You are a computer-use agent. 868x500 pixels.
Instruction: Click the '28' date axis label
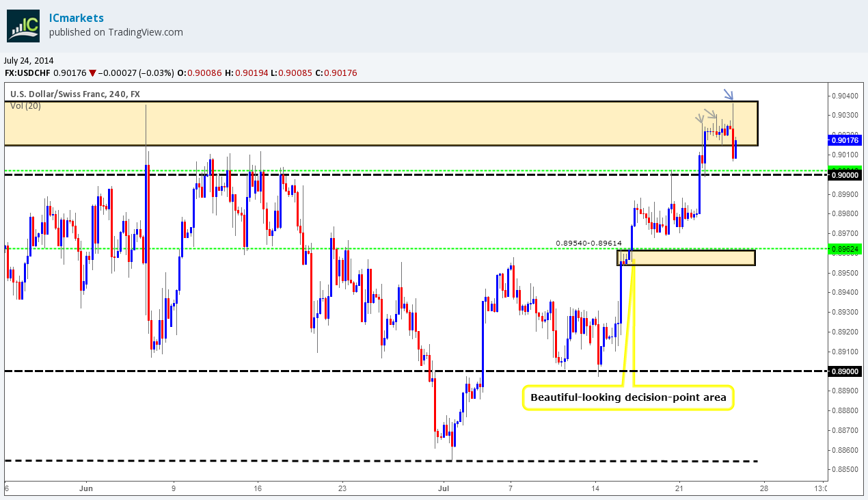(764, 488)
